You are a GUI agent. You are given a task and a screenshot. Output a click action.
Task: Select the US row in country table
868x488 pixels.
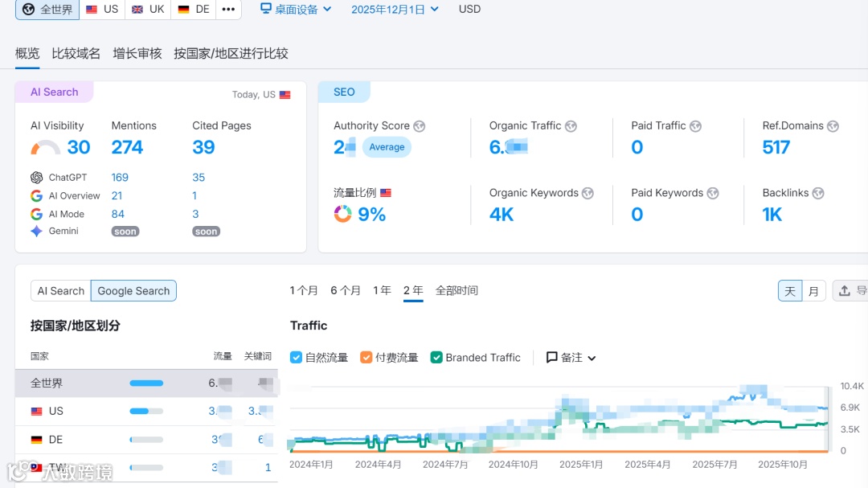pos(146,412)
